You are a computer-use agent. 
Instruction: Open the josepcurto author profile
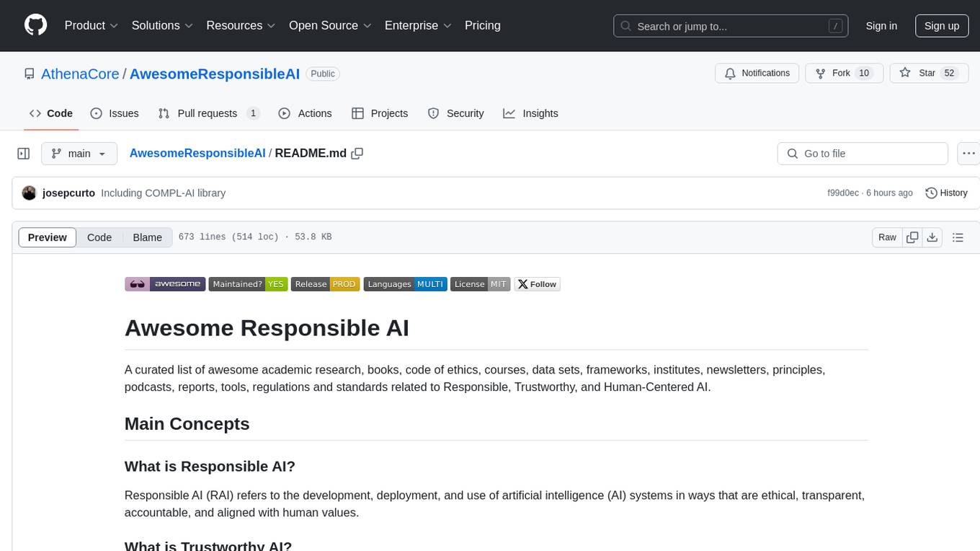click(68, 193)
